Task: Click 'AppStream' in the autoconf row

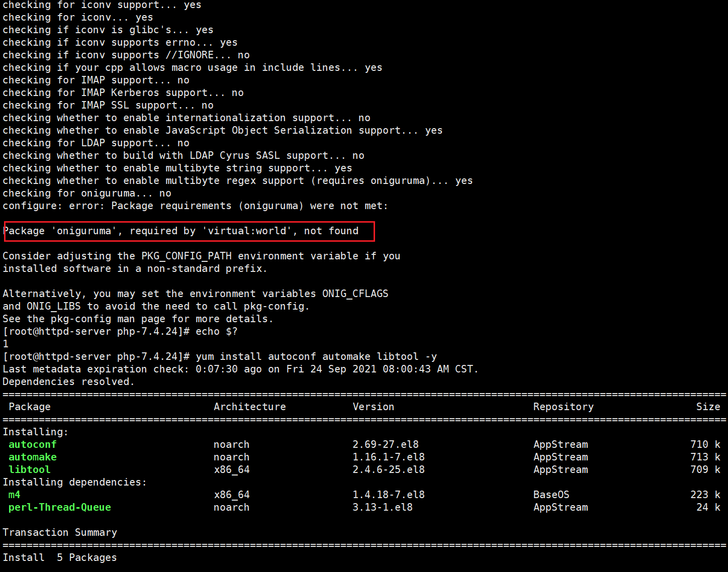Action: click(x=561, y=444)
